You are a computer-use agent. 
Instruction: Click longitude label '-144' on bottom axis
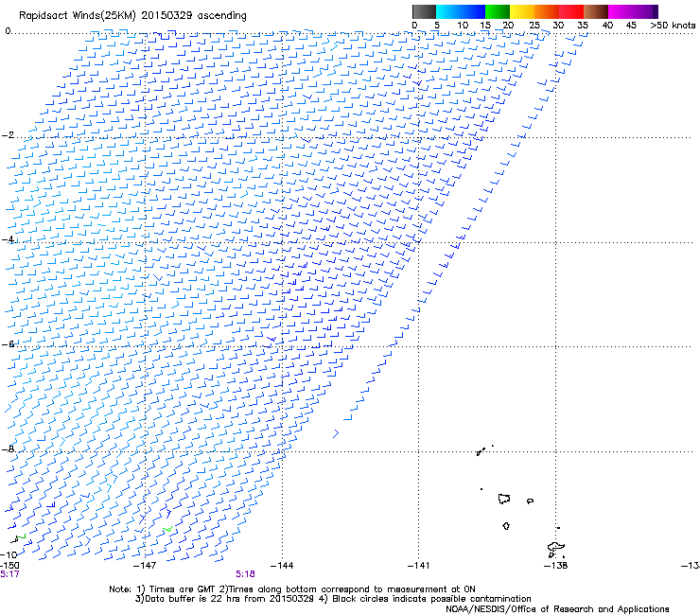(282, 566)
